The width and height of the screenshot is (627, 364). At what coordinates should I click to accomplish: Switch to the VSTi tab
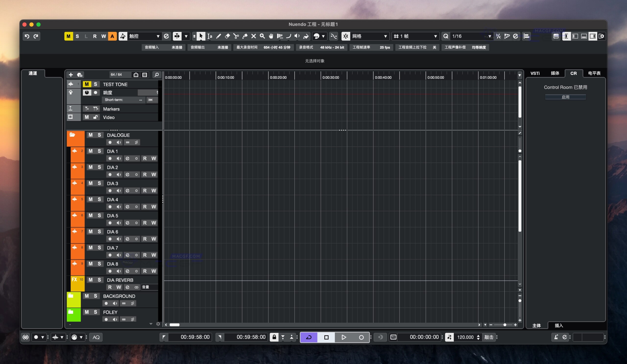tap(535, 73)
